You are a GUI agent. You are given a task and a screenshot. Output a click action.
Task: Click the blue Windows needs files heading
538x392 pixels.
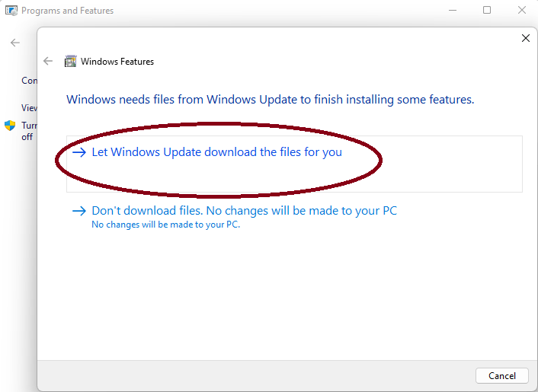point(270,100)
